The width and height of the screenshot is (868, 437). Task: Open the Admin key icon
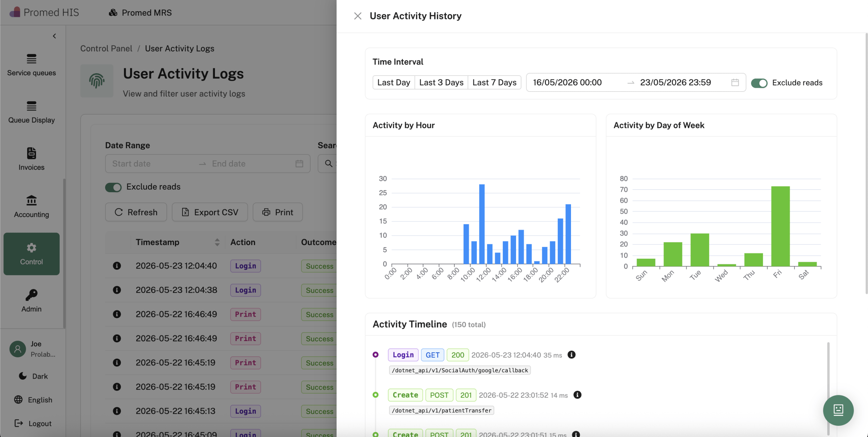coord(32,295)
